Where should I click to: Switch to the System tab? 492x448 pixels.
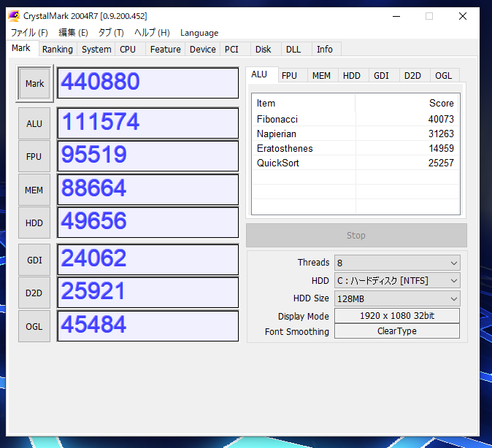click(96, 50)
